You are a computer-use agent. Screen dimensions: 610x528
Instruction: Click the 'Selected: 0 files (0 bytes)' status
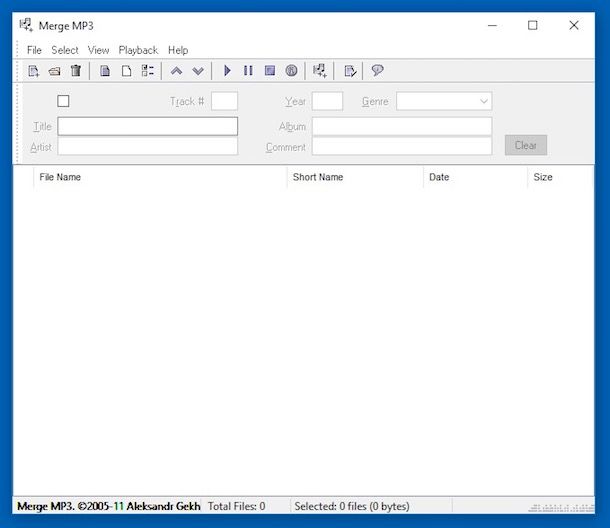click(x=352, y=506)
